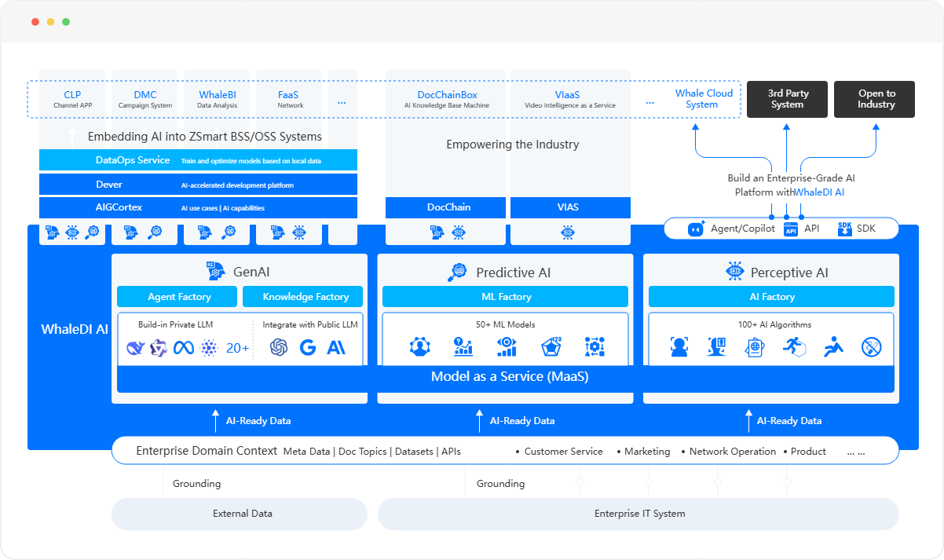Image resolution: width=944 pixels, height=560 pixels.
Task: Click the Build-in Private LLM label
Action: 175,324
